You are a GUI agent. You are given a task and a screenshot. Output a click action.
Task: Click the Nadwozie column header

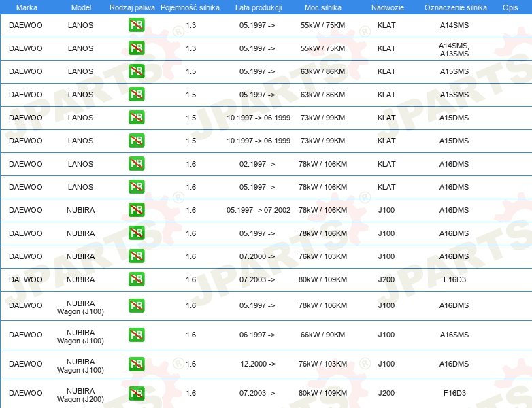click(x=388, y=7)
